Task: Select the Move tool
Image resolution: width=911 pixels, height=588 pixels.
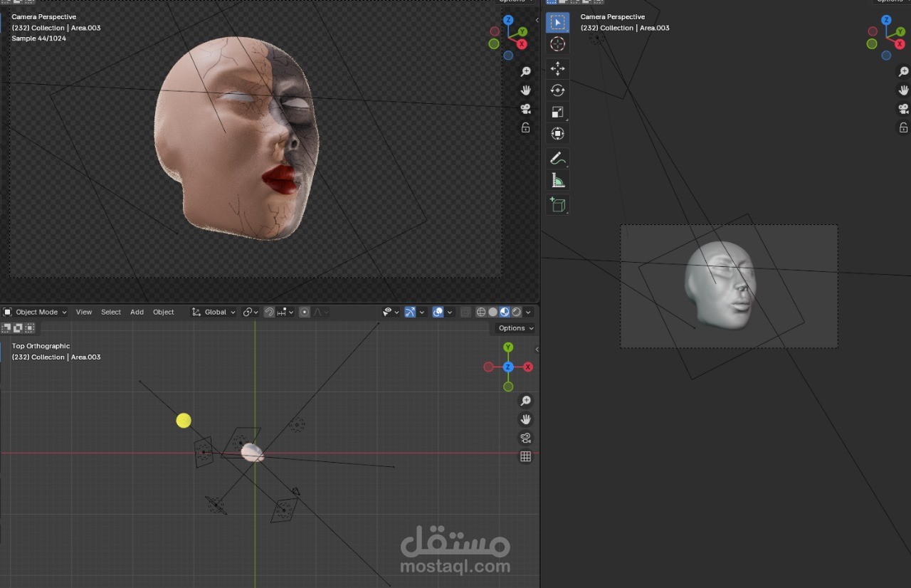Action: [557, 68]
